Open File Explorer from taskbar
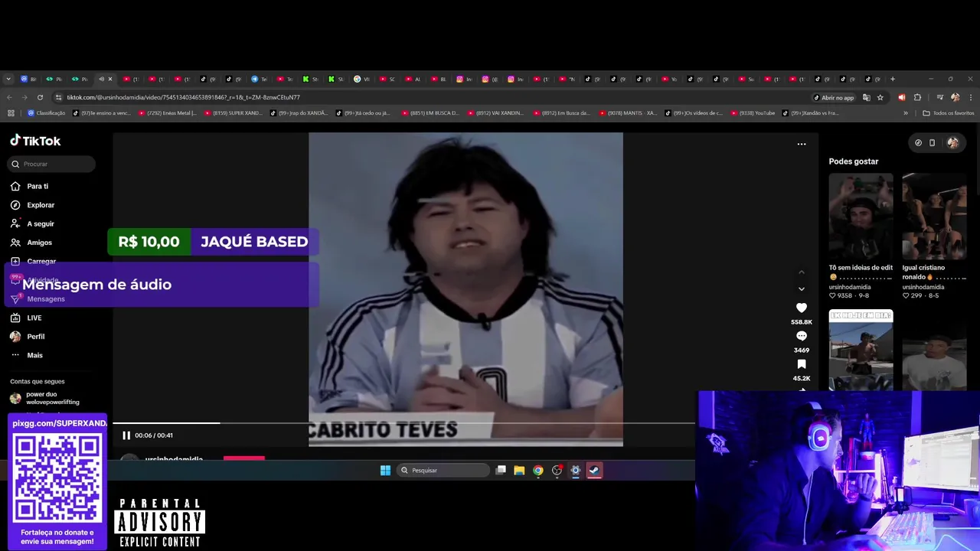This screenshot has height=551, width=980. click(519, 470)
